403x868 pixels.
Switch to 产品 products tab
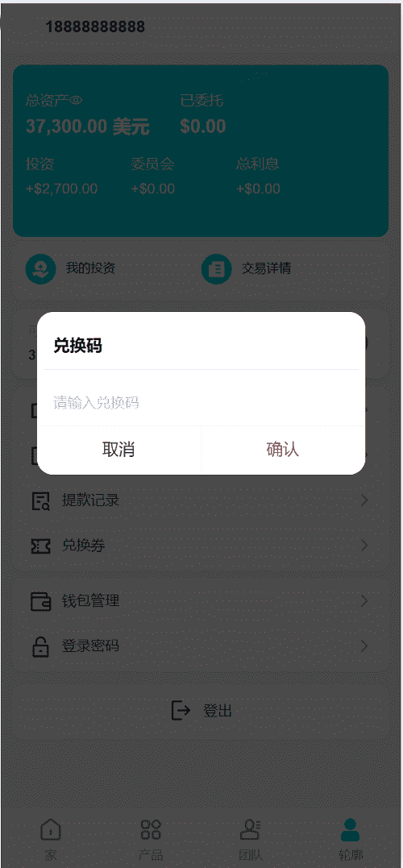151,840
